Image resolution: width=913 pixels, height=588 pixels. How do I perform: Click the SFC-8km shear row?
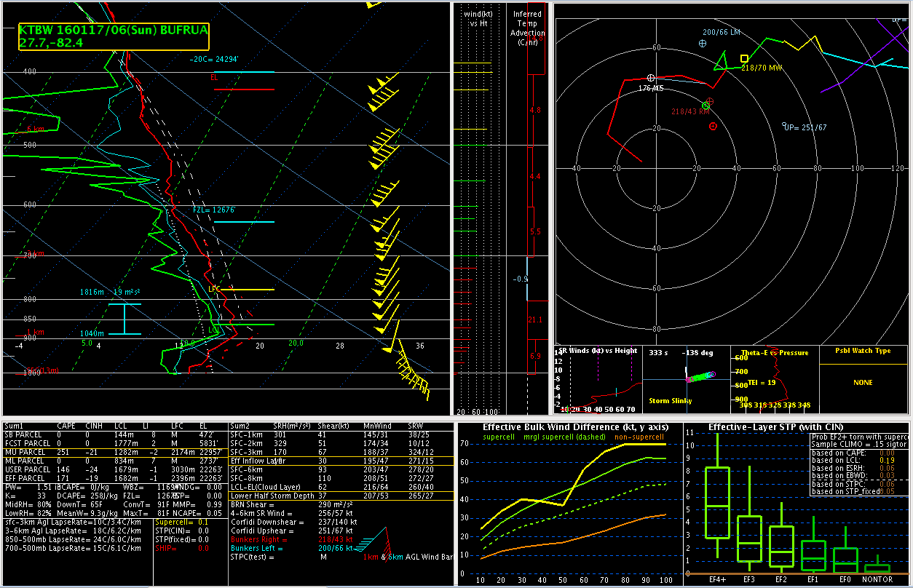tap(341, 478)
